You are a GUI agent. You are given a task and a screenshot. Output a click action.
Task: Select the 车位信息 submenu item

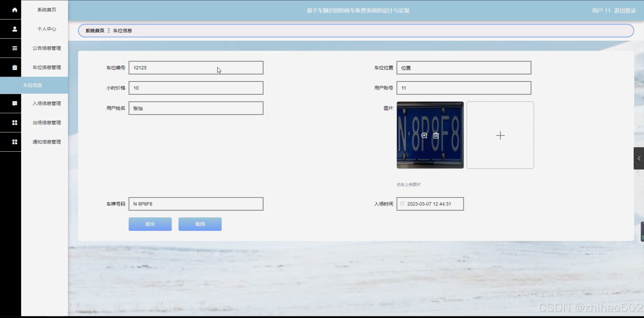pos(33,85)
